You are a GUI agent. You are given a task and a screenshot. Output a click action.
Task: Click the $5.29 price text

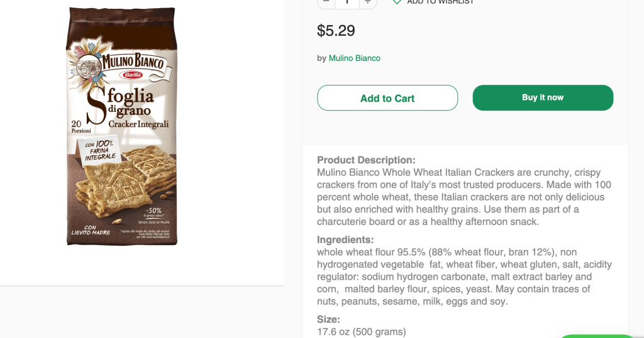tap(336, 30)
